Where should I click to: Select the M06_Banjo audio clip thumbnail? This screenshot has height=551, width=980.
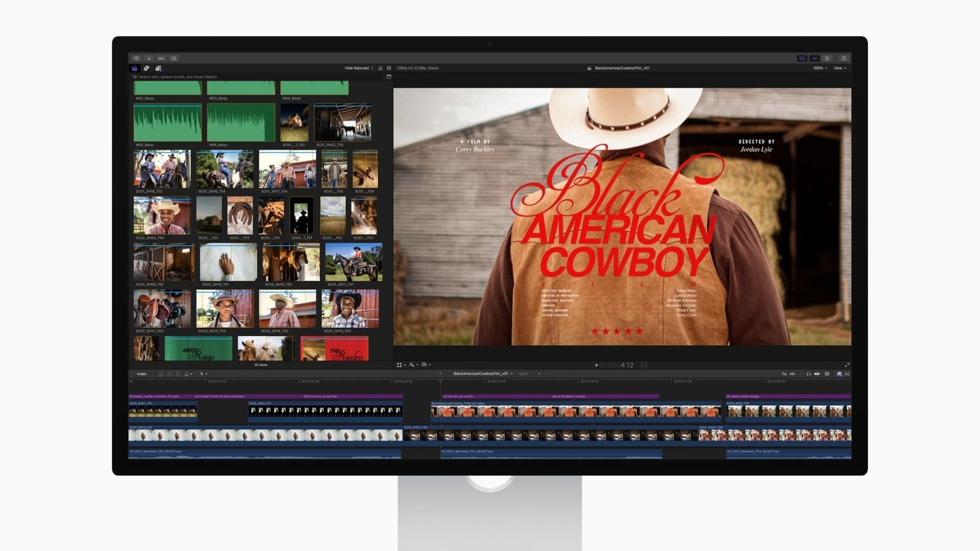pyautogui.click(x=241, y=122)
